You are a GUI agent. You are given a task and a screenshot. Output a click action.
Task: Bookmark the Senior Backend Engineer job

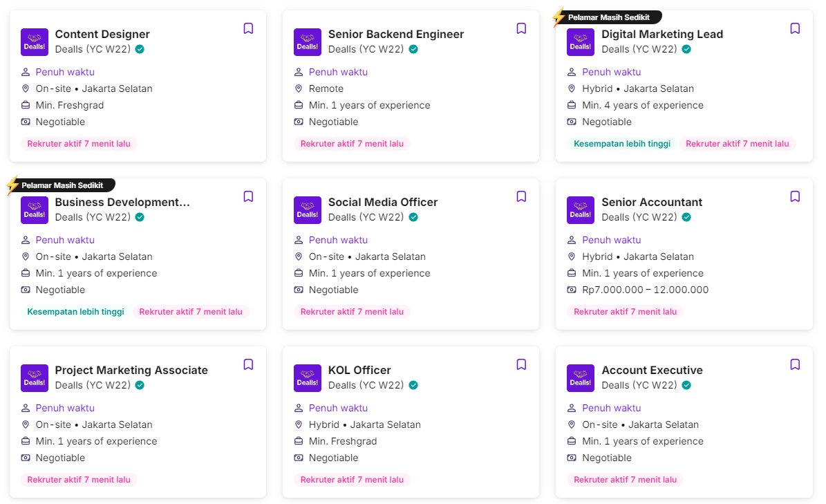pos(521,28)
